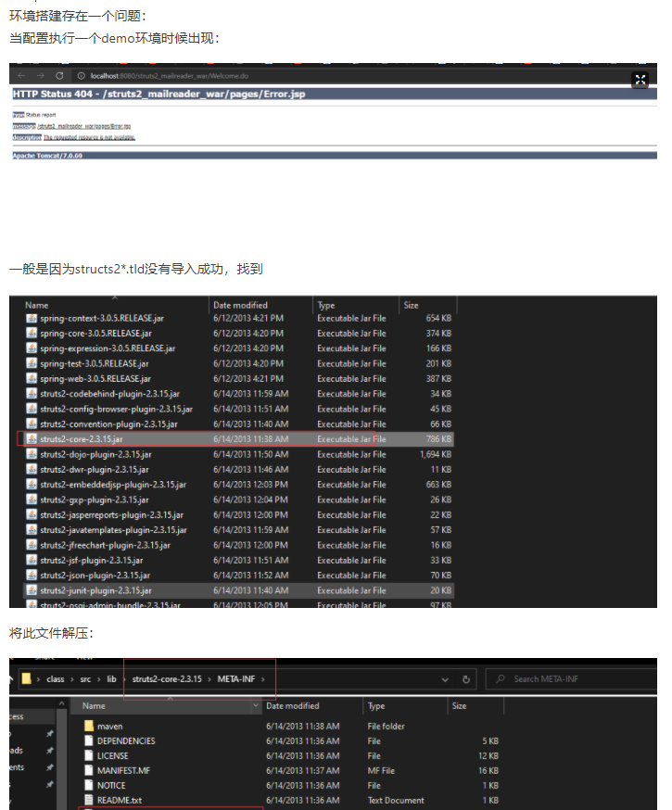Click the 1,694 KB size cell
The height and width of the screenshot is (810, 672).
pyautogui.click(x=436, y=454)
